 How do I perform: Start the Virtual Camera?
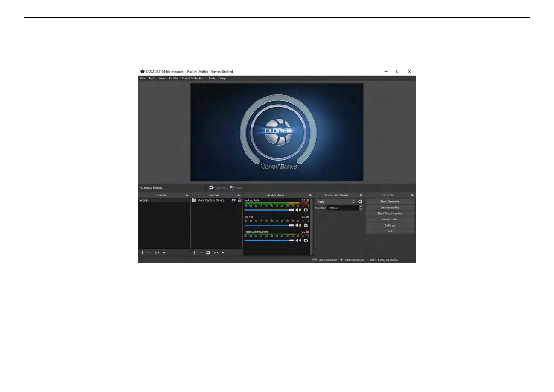(x=390, y=214)
